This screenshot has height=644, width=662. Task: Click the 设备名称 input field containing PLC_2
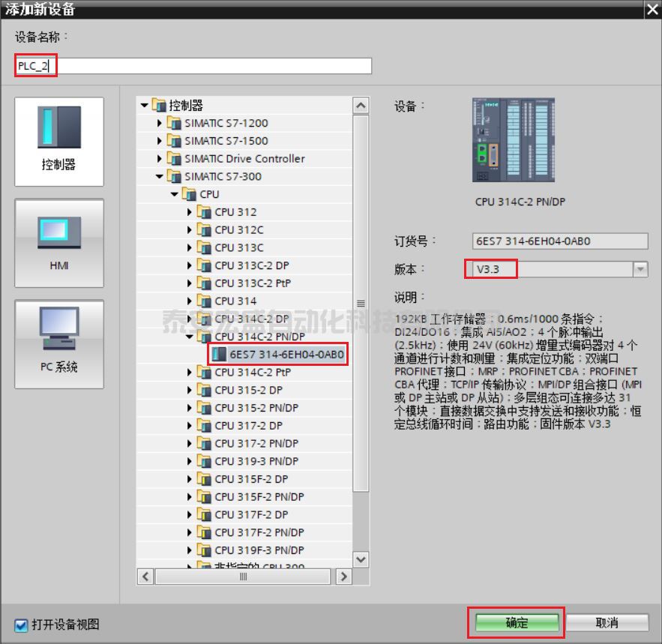pyautogui.click(x=193, y=66)
